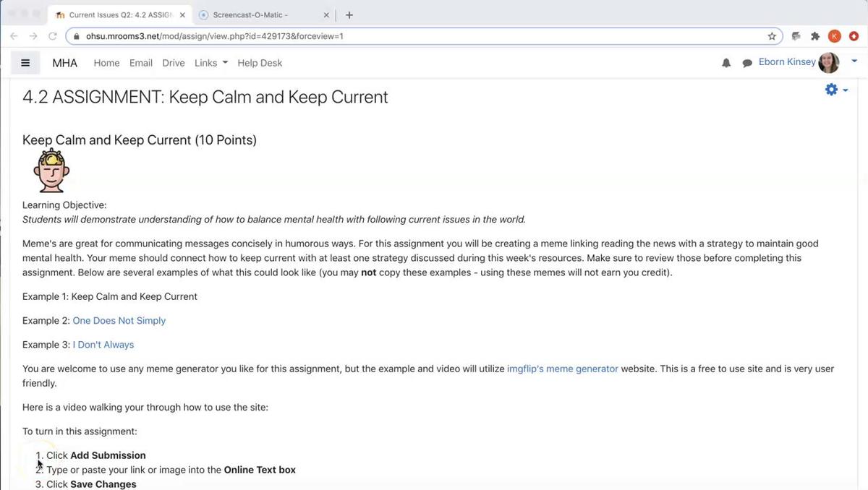This screenshot has width=868, height=490.
Task: Click the red update arrow icon
Action: point(854,35)
